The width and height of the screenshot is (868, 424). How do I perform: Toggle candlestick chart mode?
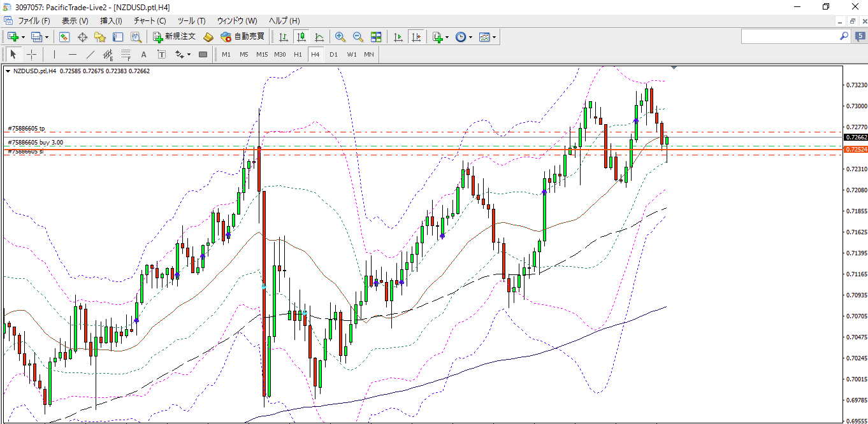(301, 37)
